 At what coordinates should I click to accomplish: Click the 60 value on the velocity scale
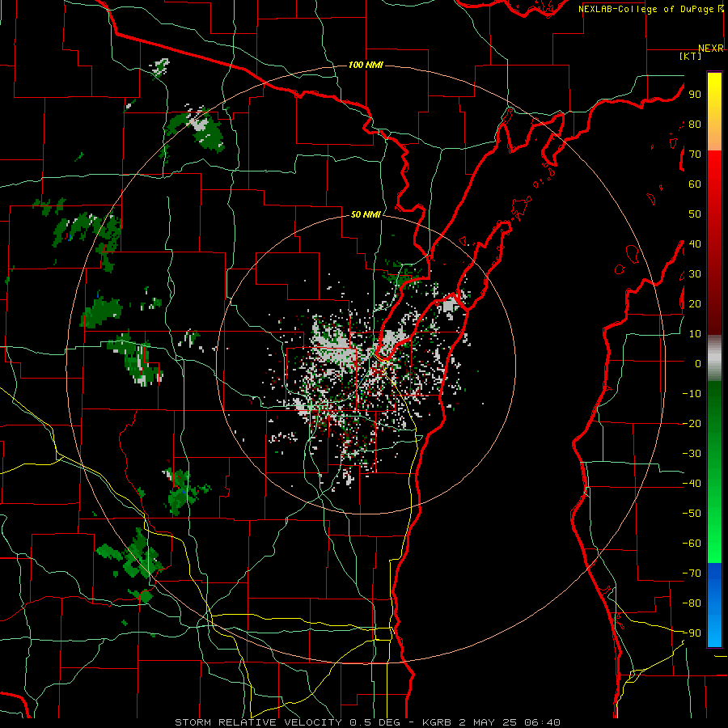click(x=695, y=184)
